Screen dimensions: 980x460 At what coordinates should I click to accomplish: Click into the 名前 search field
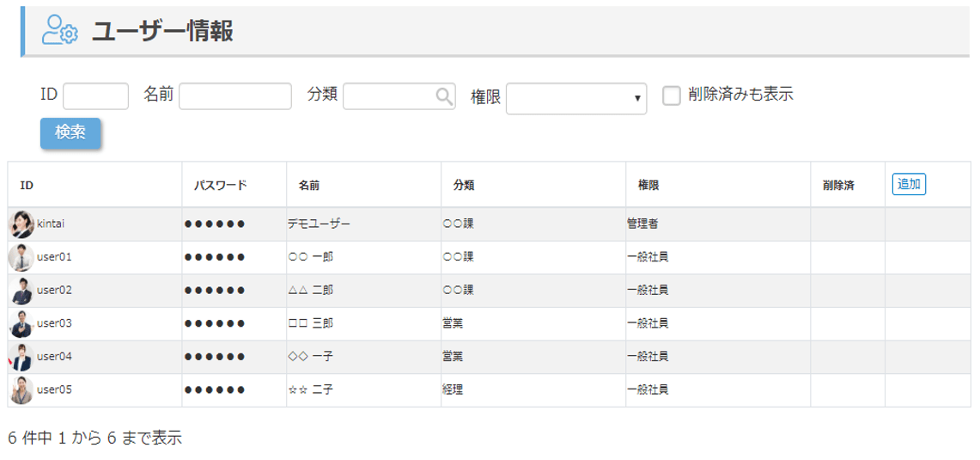click(x=235, y=96)
